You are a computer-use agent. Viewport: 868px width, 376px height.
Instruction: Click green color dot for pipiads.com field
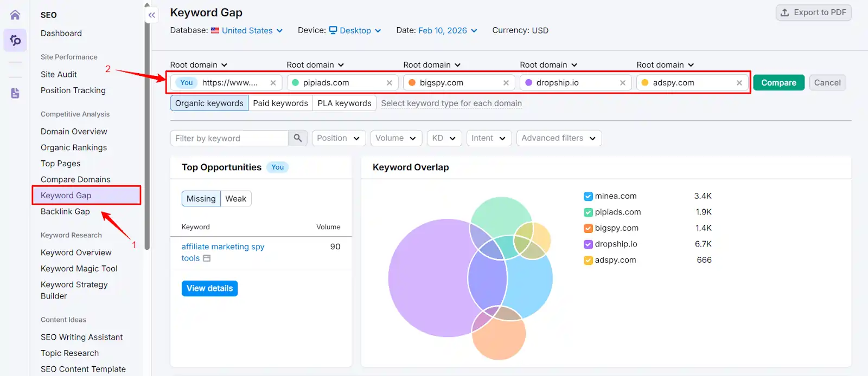point(296,83)
